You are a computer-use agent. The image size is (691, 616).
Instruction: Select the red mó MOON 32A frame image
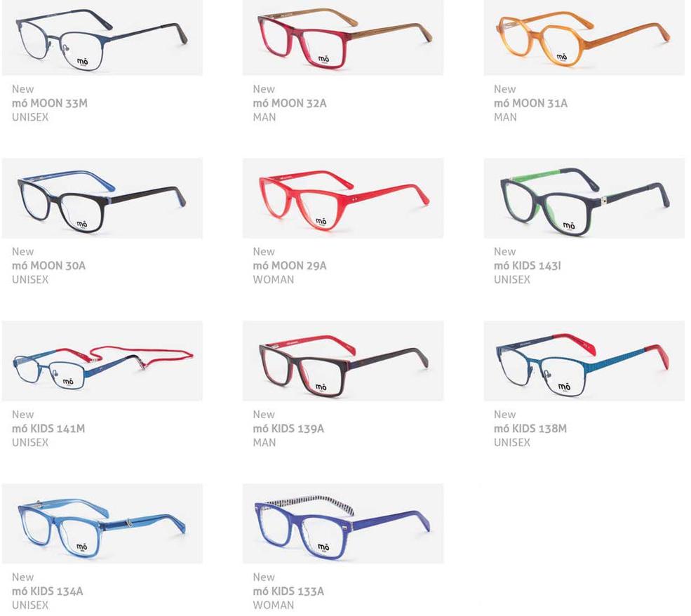[343, 37]
